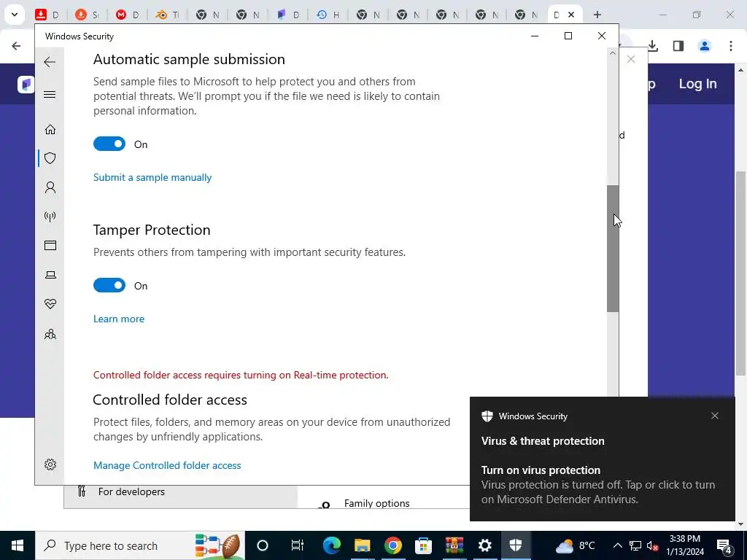Click scroll up arrow in Windows Security
This screenshot has width=747, height=560.
[x=613, y=53]
